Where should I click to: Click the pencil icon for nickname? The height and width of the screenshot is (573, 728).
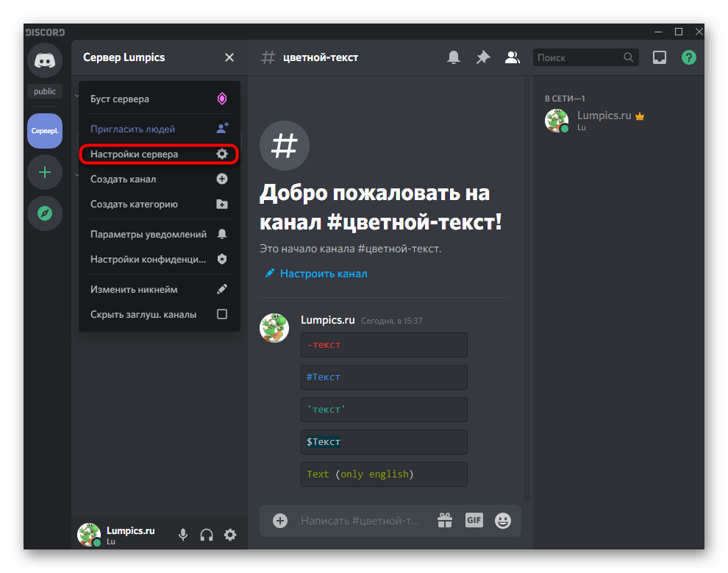coord(222,289)
